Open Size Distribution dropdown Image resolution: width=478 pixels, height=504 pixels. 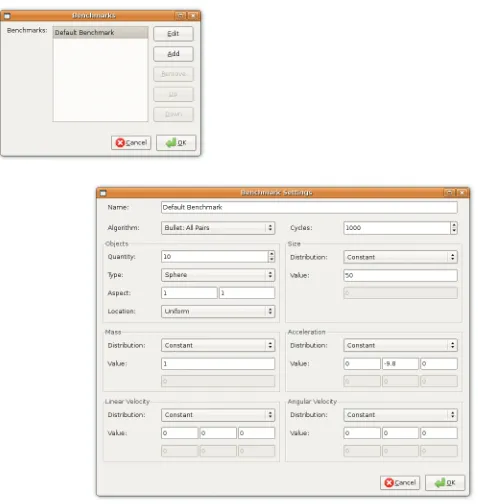pyautogui.click(x=400, y=257)
